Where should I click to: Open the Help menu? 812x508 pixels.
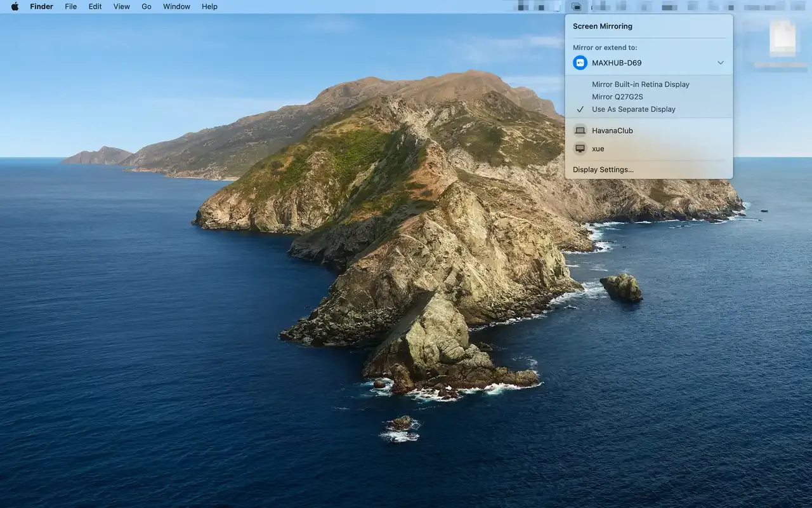pos(209,6)
